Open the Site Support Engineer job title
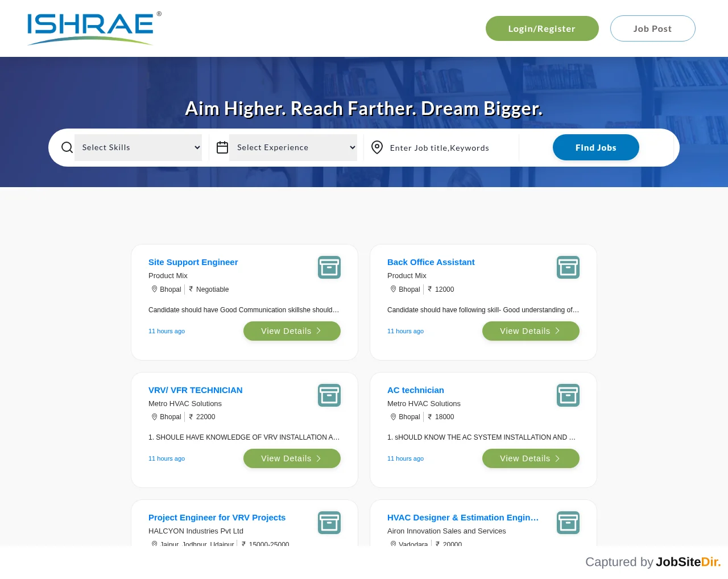This screenshot has width=728, height=579. pyautogui.click(x=193, y=262)
